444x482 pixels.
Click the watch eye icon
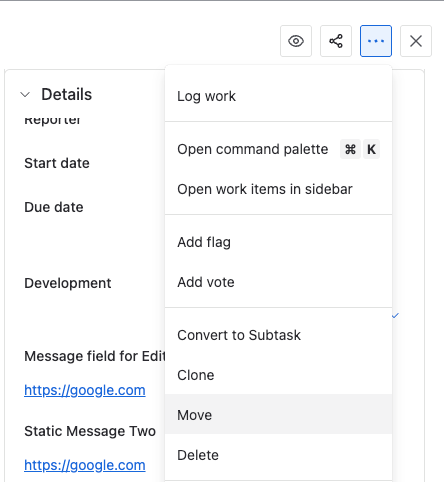[x=296, y=41]
